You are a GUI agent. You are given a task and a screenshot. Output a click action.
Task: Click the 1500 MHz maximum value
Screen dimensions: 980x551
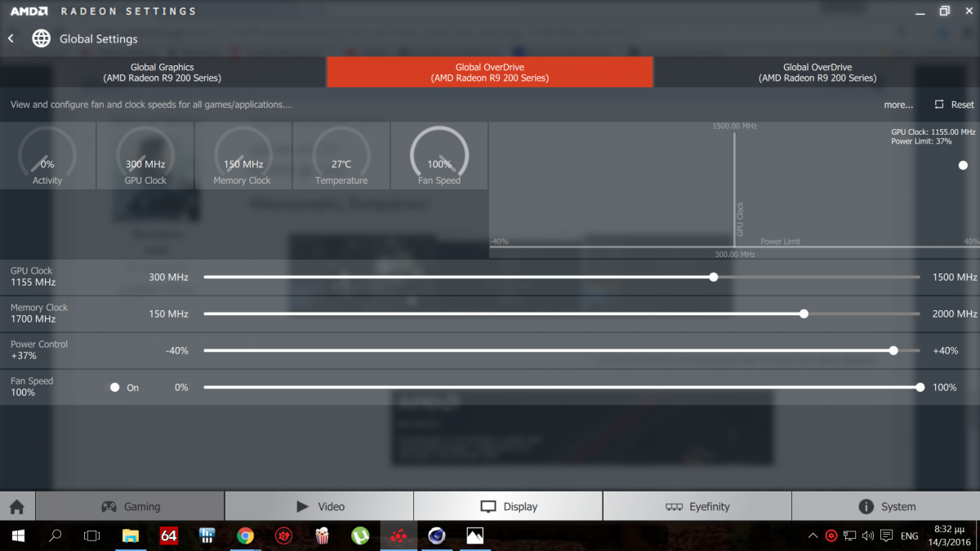955,278
